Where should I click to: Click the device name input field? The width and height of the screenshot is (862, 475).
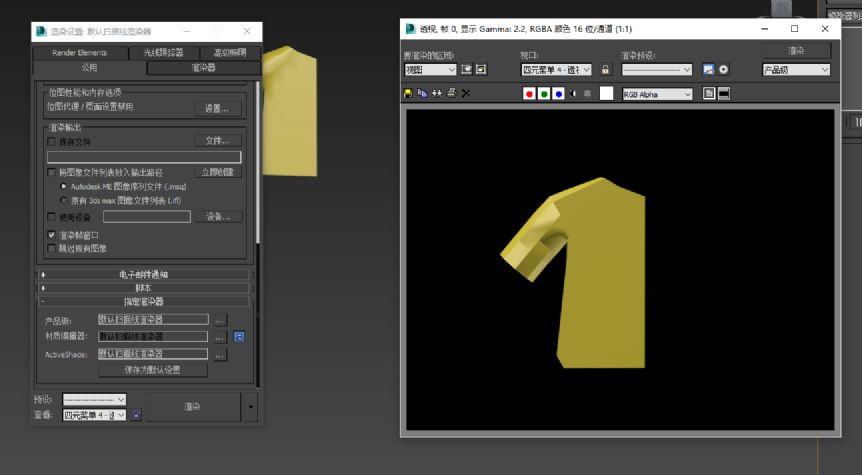tap(147, 217)
